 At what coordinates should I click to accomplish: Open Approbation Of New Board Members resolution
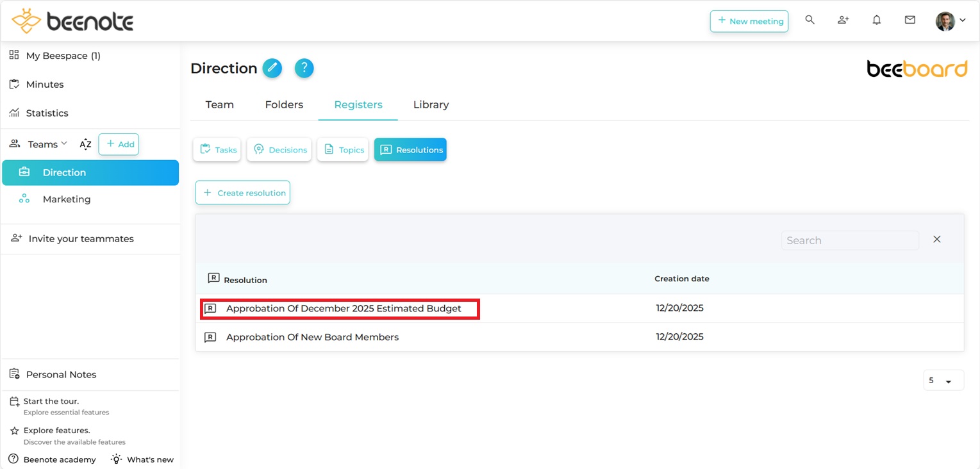pyautogui.click(x=312, y=337)
